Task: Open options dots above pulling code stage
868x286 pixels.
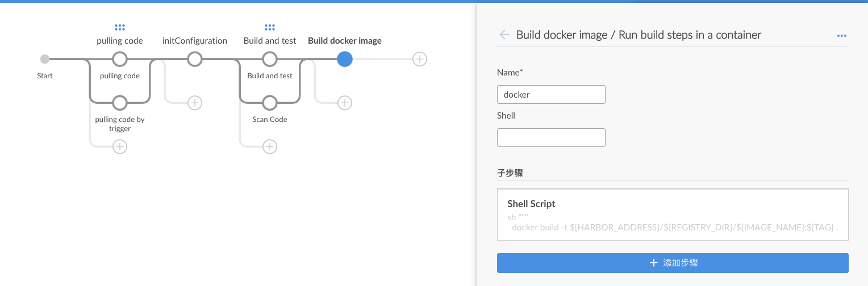Action: (120, 27)
